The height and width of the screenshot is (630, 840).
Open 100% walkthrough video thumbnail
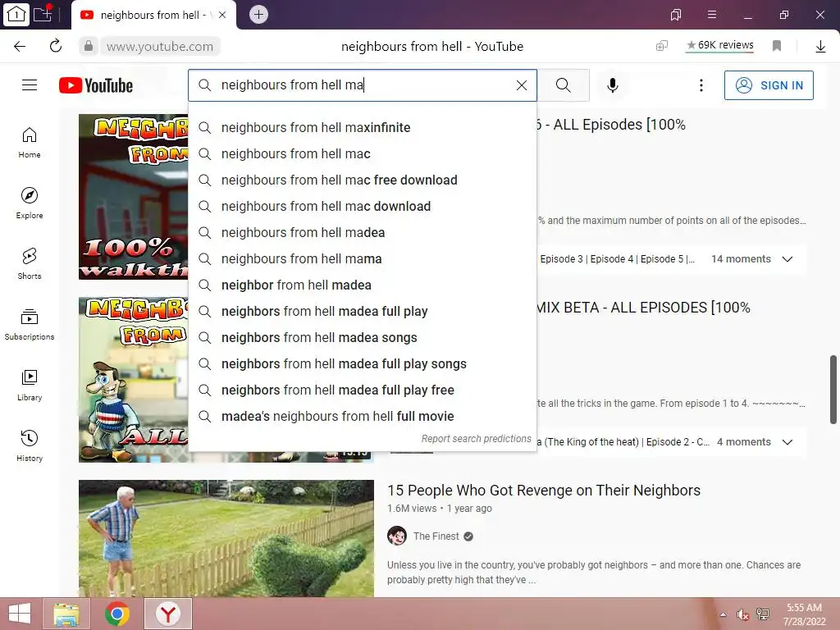tap(134, 197)
